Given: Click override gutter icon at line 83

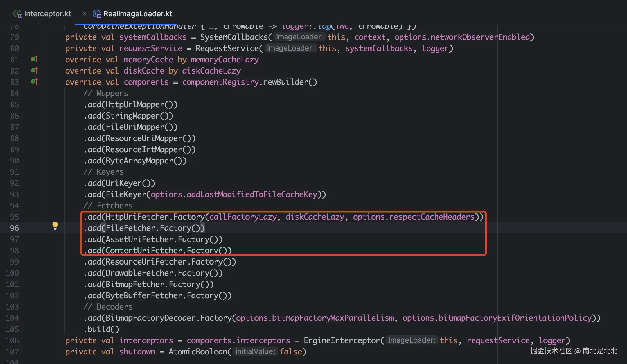Looking at the screenshot, I should coord(34,82).
